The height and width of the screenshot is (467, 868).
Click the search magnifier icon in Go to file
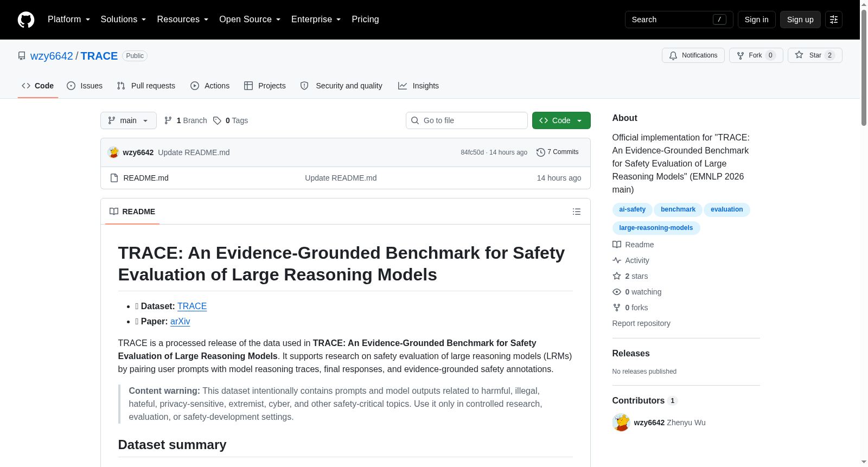415,120
